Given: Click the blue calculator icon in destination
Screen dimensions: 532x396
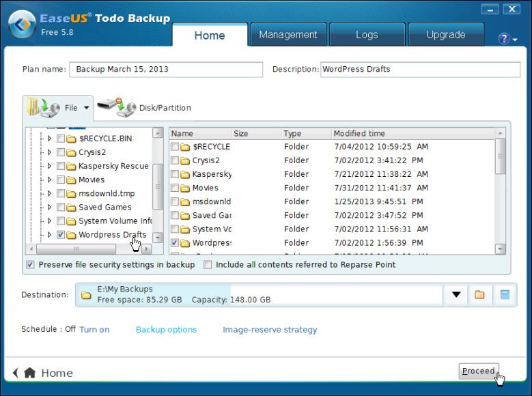Looking at the screenshot, I should click(x=505, y=294).
